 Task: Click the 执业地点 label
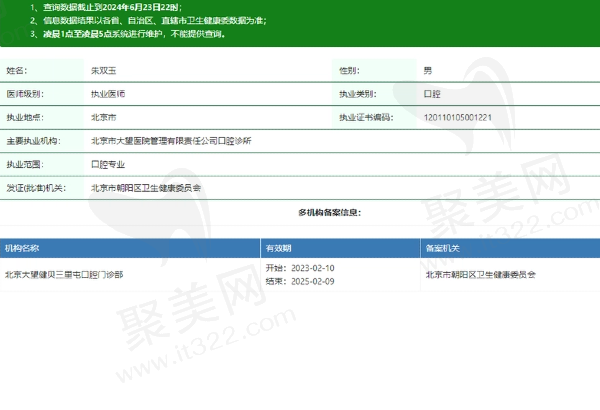tap(25, 118)
